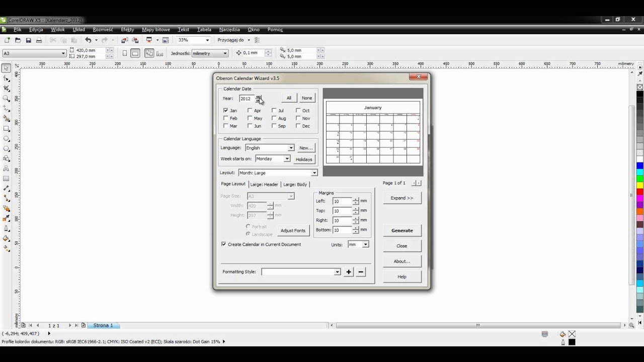Select the Eyedropper tool
The height and width of the screenshot is (362, 644).
pyautogui.click(x=7, y=219)
